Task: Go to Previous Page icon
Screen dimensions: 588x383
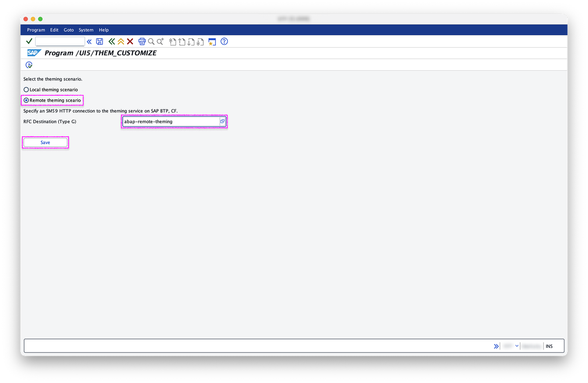Action: [x=182, y=42]
